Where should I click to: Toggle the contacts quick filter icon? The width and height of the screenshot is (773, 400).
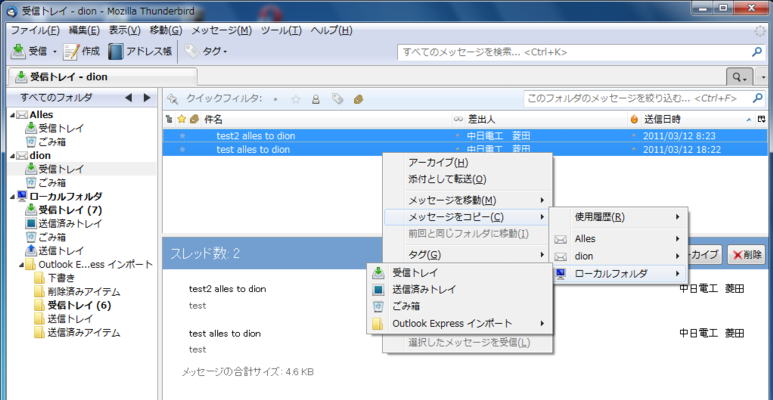click(x=316, y=99)
